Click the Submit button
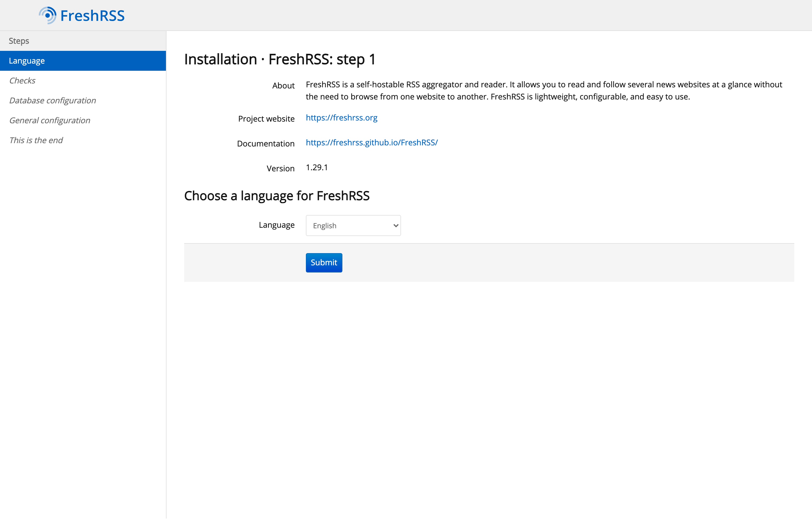812x519 pixels. point(324,263)
